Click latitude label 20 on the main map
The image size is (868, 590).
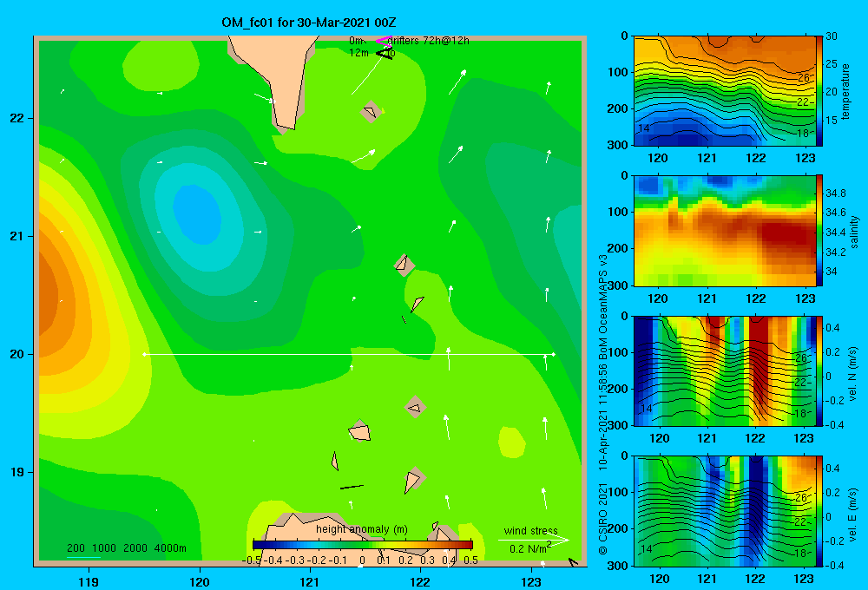tap(17, 354)
